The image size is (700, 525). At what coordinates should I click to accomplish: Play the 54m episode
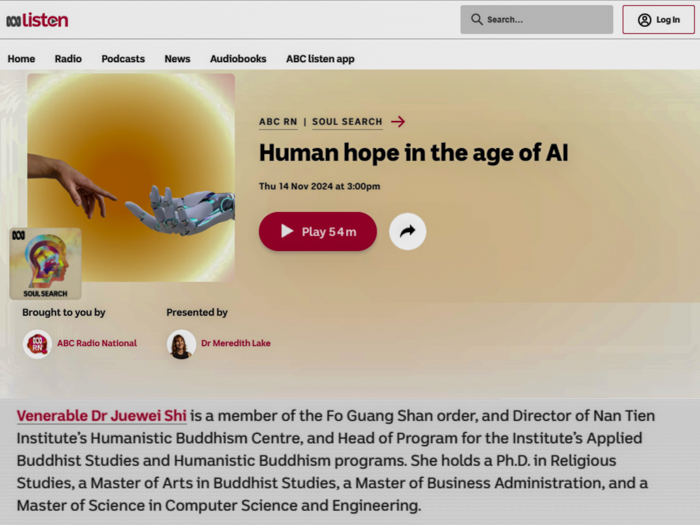click(x=318, y=231)
